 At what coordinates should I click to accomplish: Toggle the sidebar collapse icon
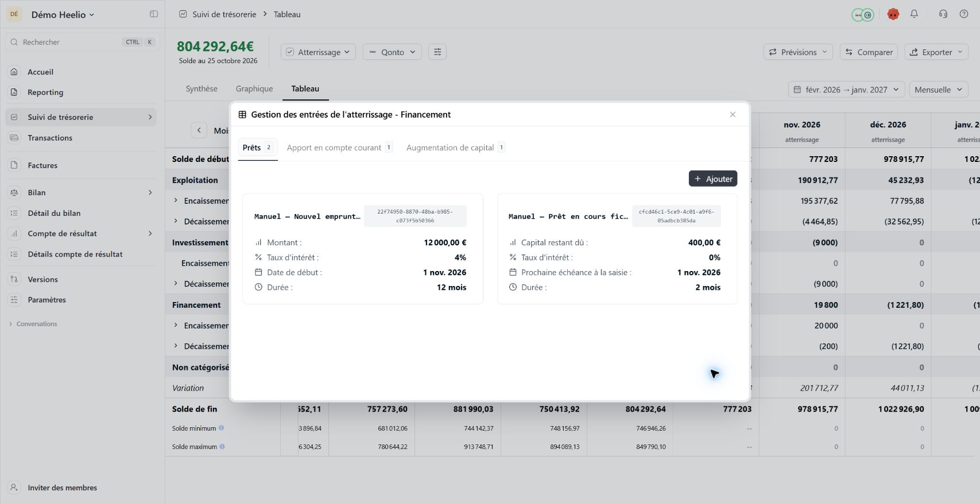154,14
